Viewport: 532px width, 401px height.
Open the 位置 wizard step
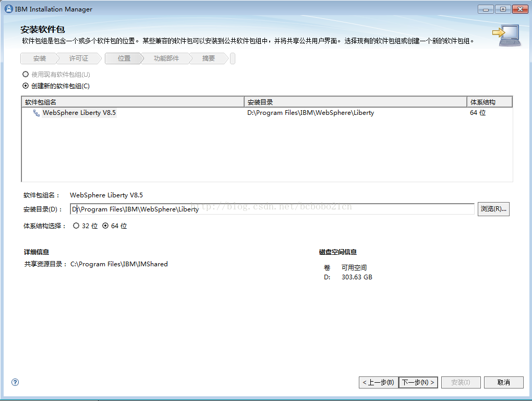[x=124, y=58]
